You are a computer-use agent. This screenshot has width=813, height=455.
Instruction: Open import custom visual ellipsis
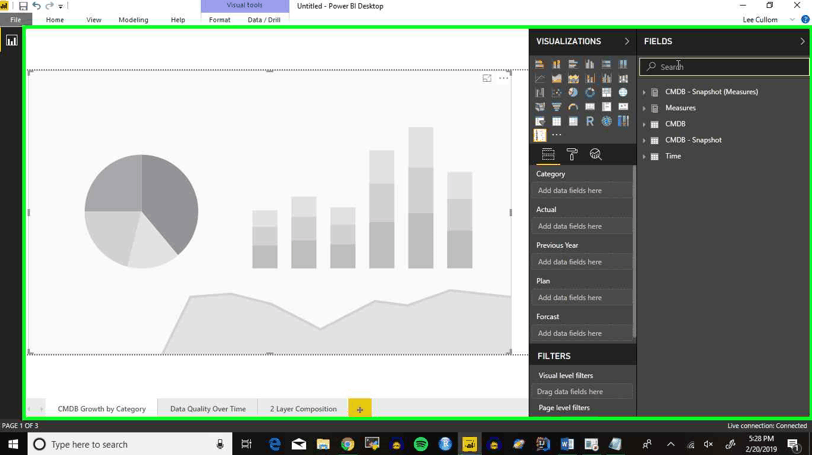tap(556, 135)
